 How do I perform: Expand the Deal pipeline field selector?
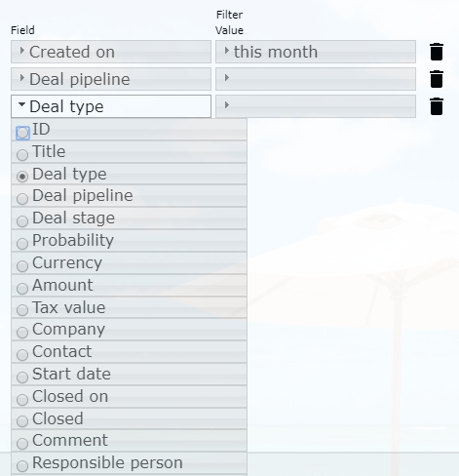[111, 79]
